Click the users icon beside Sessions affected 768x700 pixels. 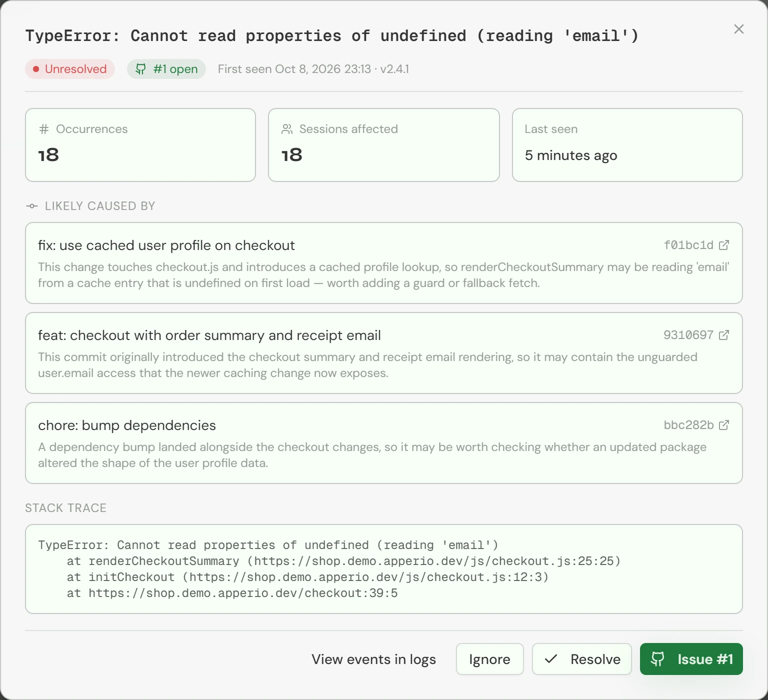click(x=287, y=129)
